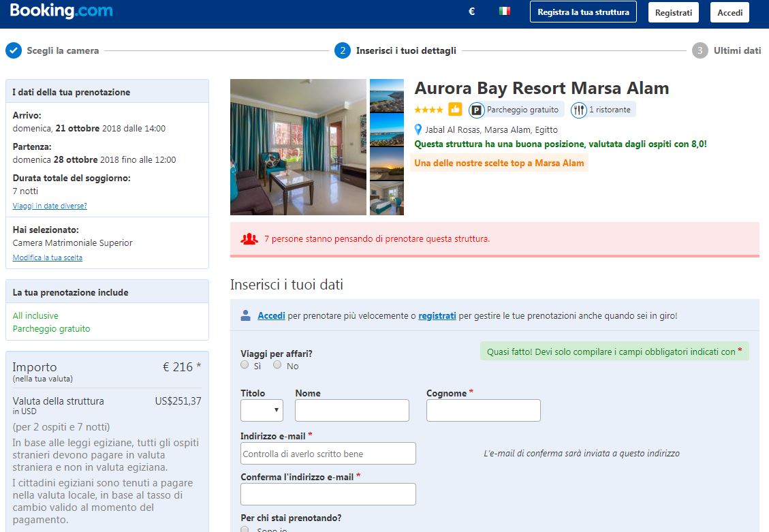Click the restaurant fork and knife icon
The width and height of the screenshot is (769, 532).
tap(579, 110)
